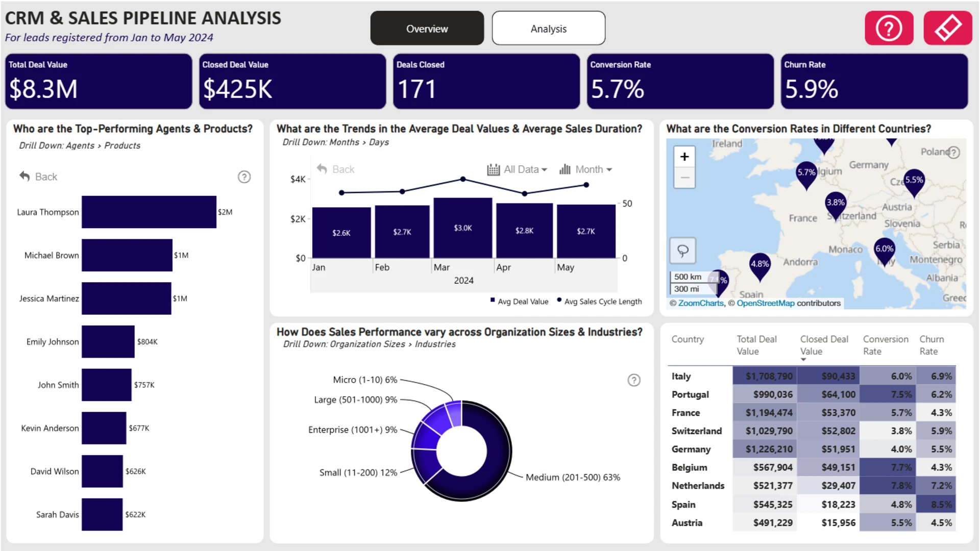Click the red eraser clear-filters button
Image resolution: width=980 pixels, height=551 pixels.
pyautogui.click(x=947, y=28)
